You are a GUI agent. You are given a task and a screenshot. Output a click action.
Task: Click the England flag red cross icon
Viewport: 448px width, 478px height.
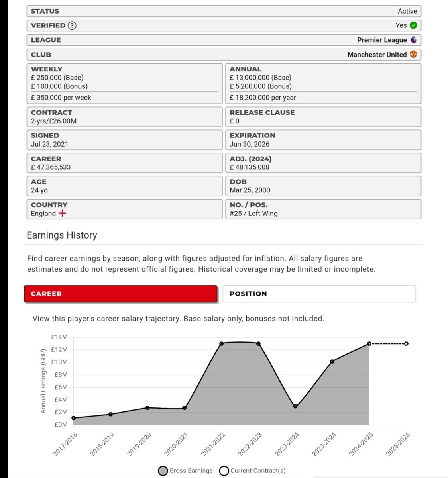point(62,213)
